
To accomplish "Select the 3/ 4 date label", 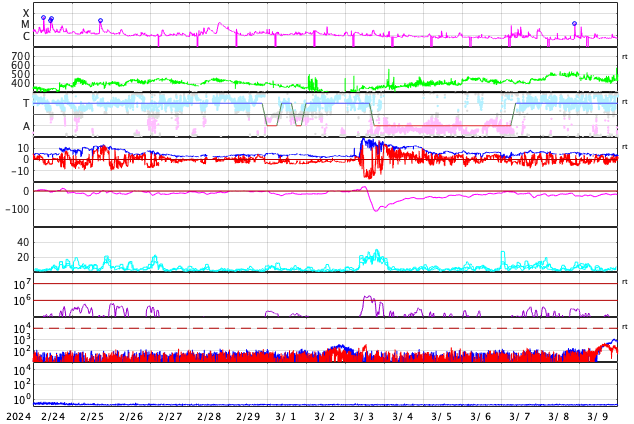I will [403, 417].
